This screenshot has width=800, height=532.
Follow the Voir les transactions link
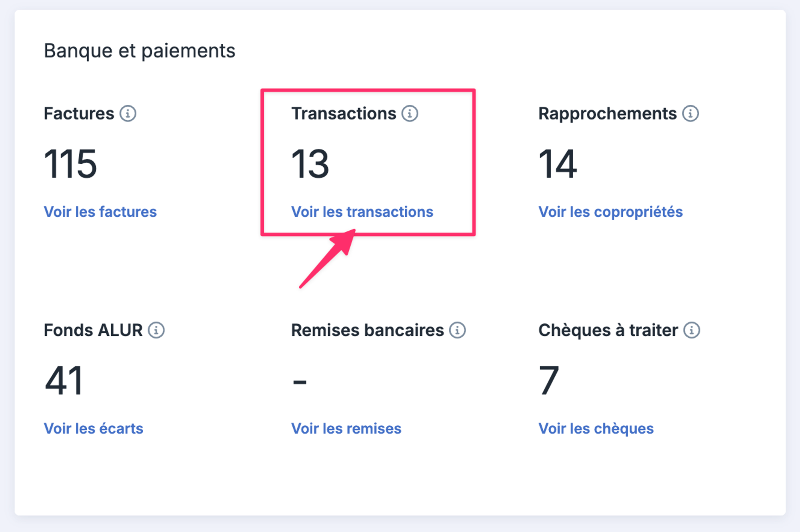362,212
